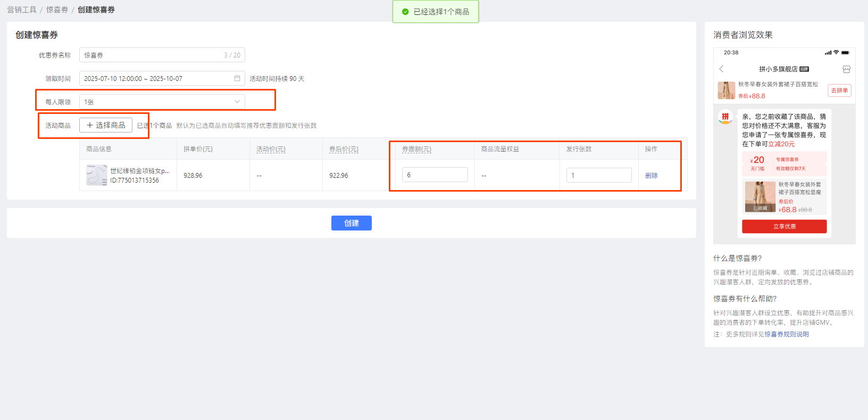
Task: Click the red 立享优惠 button
Action: click(x=784, y=226)
